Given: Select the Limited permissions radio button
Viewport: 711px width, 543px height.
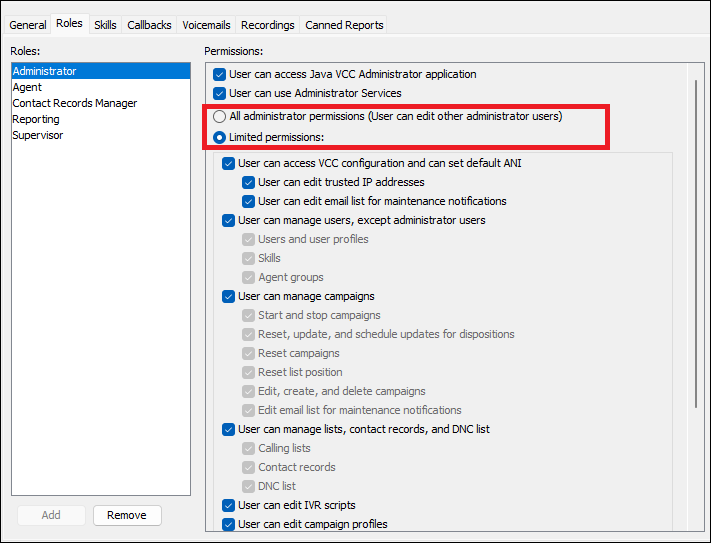Looking at the screenshot, I should (219, 137).
